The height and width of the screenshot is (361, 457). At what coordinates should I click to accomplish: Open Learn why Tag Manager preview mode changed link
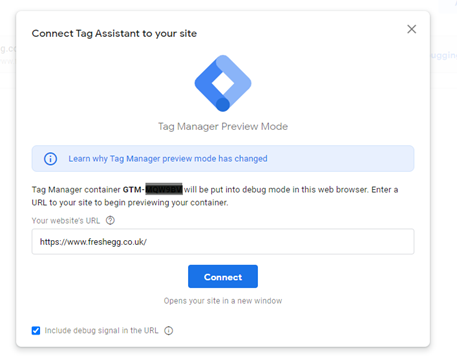pos(168,159)
